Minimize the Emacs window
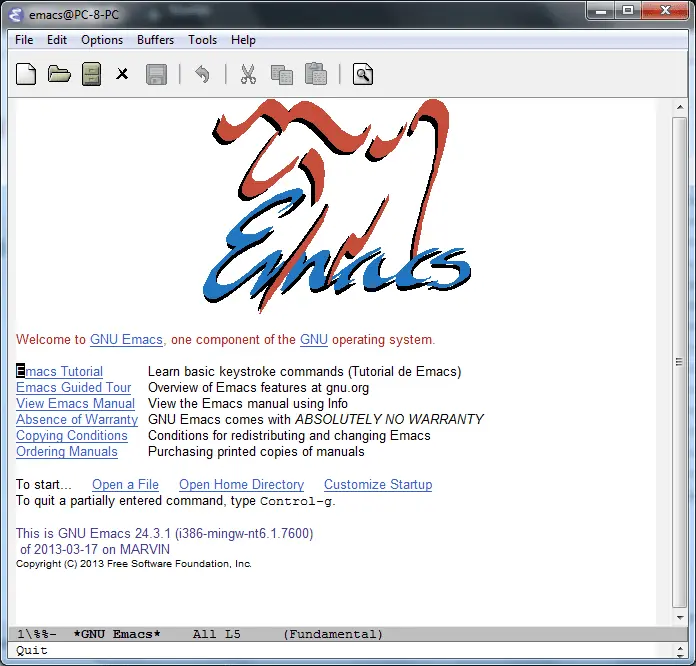This screenshot has height=666, width=696. (x=601, y=11)
